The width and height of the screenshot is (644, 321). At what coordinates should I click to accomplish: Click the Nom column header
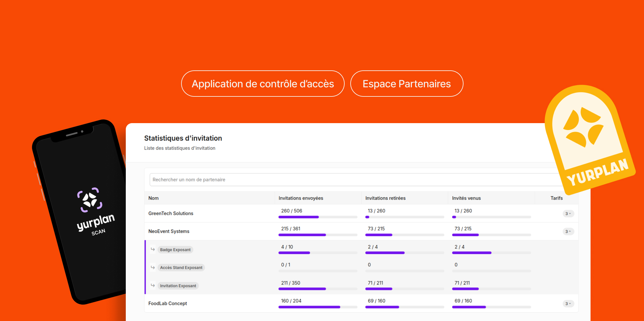pyautogui.click(x=153, y=198)
